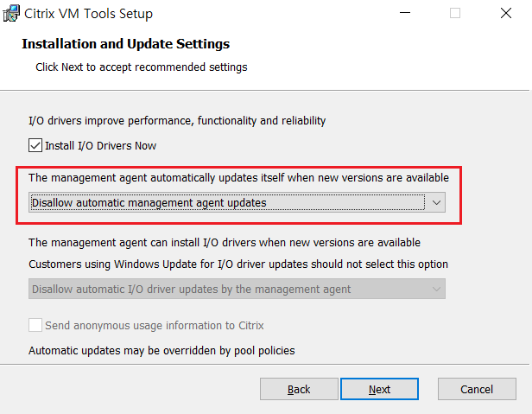Click the 'Click Next to accept recommended settings' text
Screen dimensions: 532x414
[141, 67]
